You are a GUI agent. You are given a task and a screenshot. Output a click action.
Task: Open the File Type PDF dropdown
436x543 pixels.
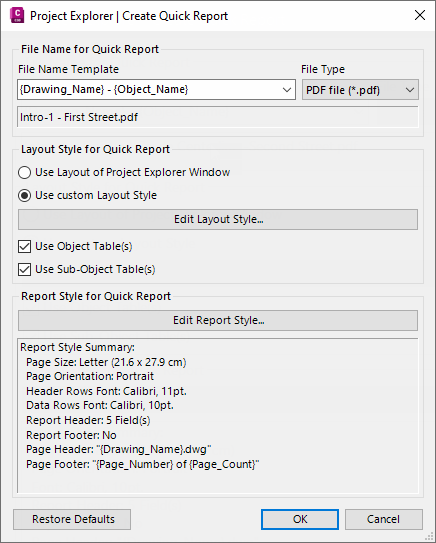pos(360,90)
